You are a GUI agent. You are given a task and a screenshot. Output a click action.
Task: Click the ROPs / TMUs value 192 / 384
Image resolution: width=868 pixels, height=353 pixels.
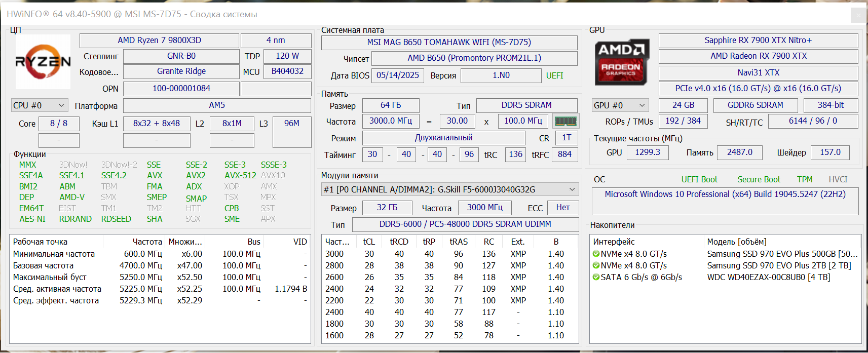pyautogui.click(x=683, y=121)
